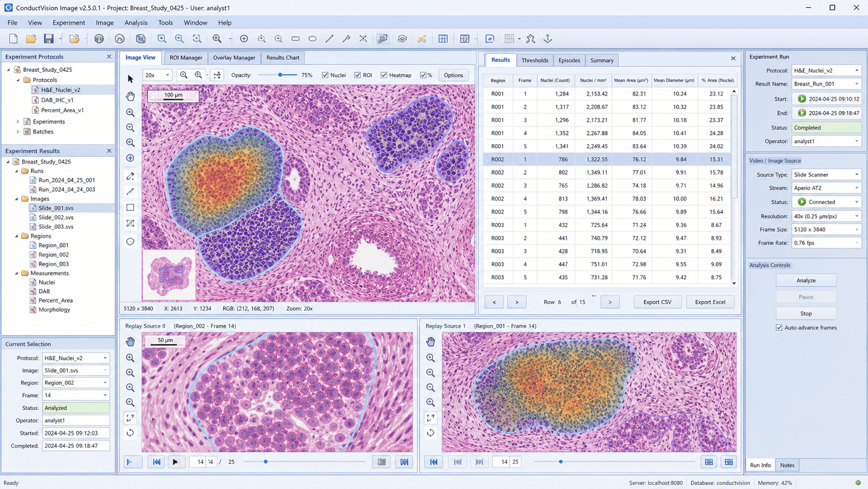This screenshot has height=489, width=868.
Task: Click the Replay Source 1 frame slider handle
Action: click(x=561, y=461)
